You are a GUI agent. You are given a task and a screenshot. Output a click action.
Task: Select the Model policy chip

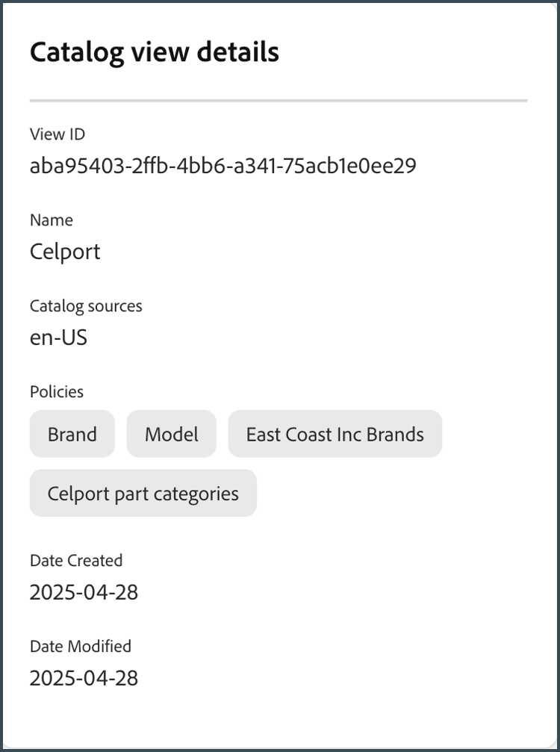171,434
